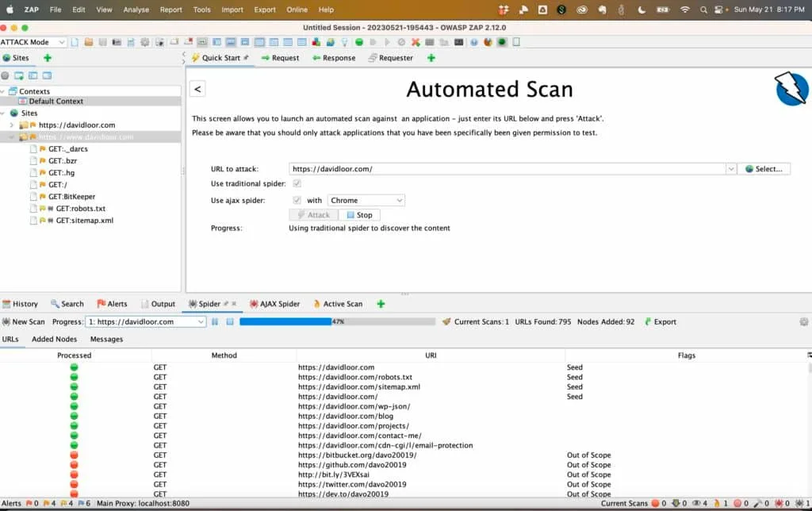The image size is (812, 511).
Task: Pause the running spider scan
Action: point(215,322)
